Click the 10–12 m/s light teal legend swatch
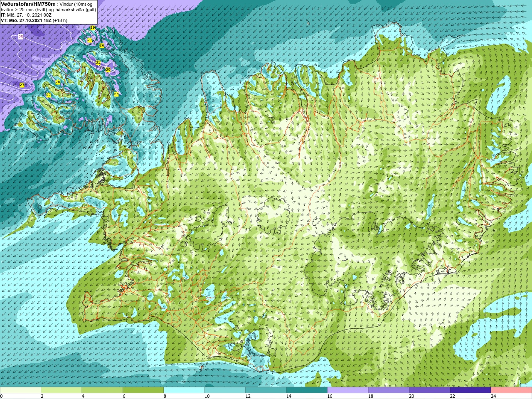The width and height of the screenshot is (532, 399). click(225, 390)
